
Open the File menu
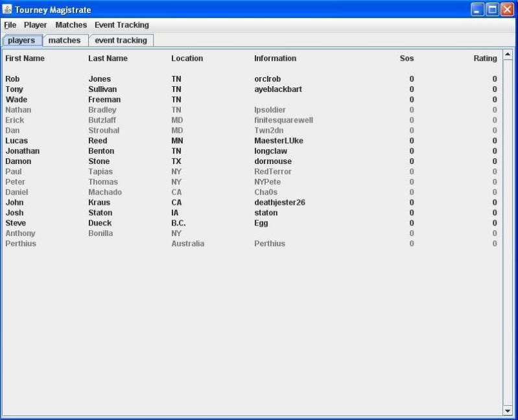click(x=10, y=25)
